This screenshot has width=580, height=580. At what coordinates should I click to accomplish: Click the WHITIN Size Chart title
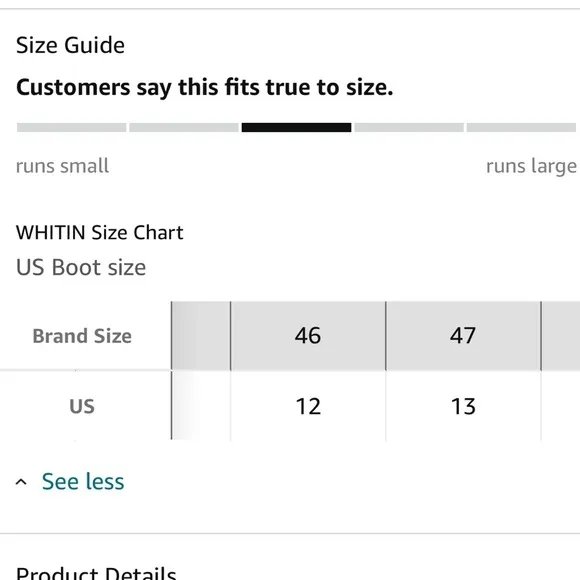(x=100, y=233)
